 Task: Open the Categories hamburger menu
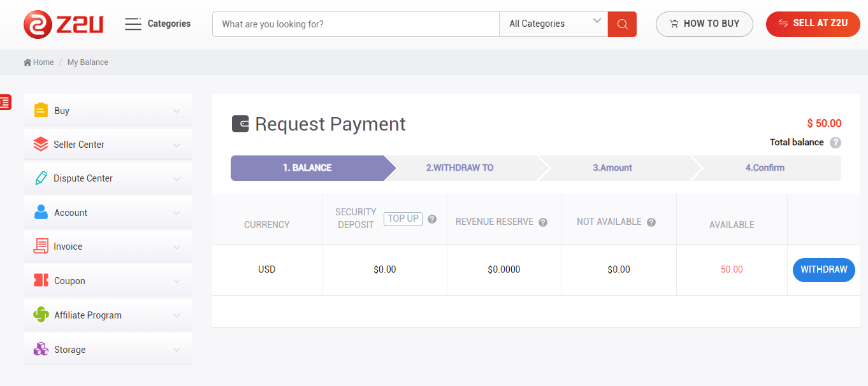133,24
